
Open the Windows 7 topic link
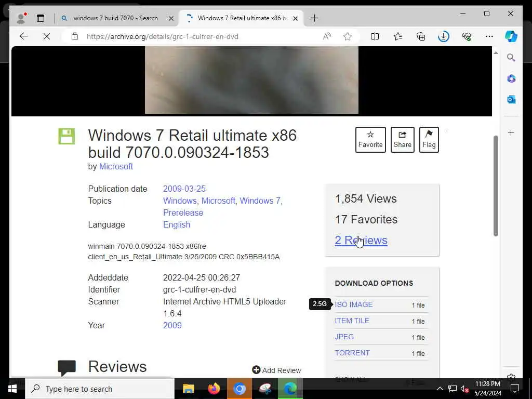[260, 201]
